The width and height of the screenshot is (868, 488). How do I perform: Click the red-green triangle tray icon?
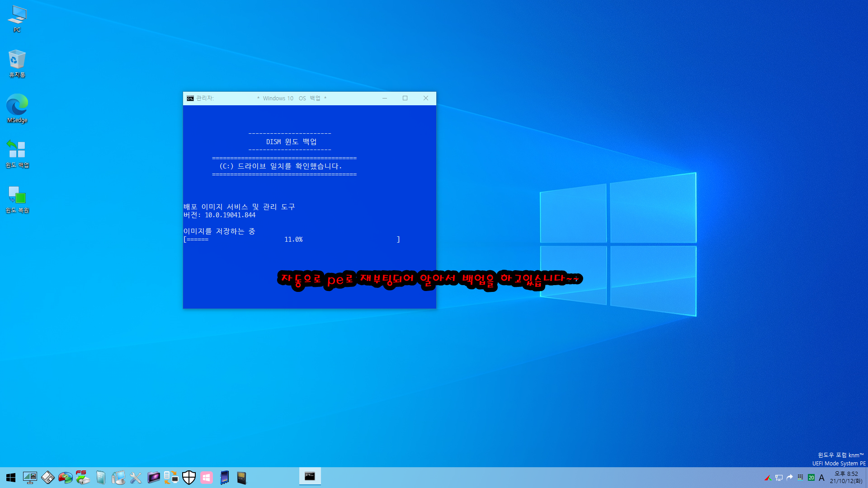point(767,478)
